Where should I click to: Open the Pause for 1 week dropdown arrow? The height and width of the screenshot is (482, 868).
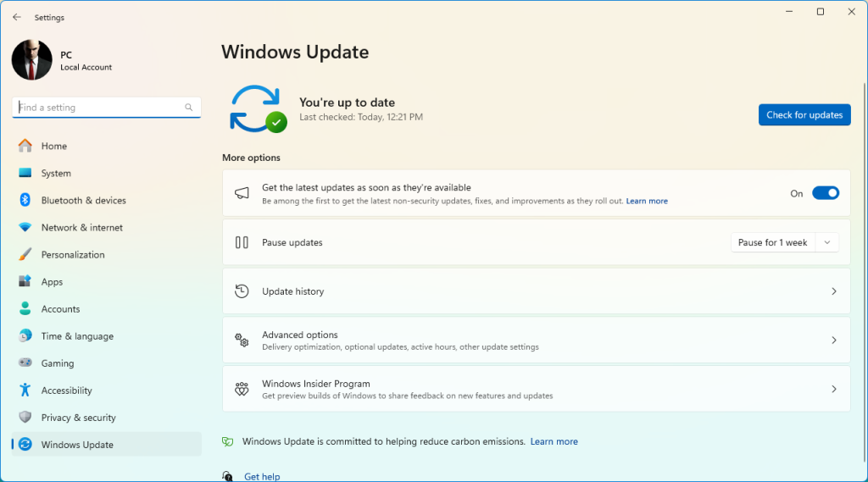click(827, 242)
